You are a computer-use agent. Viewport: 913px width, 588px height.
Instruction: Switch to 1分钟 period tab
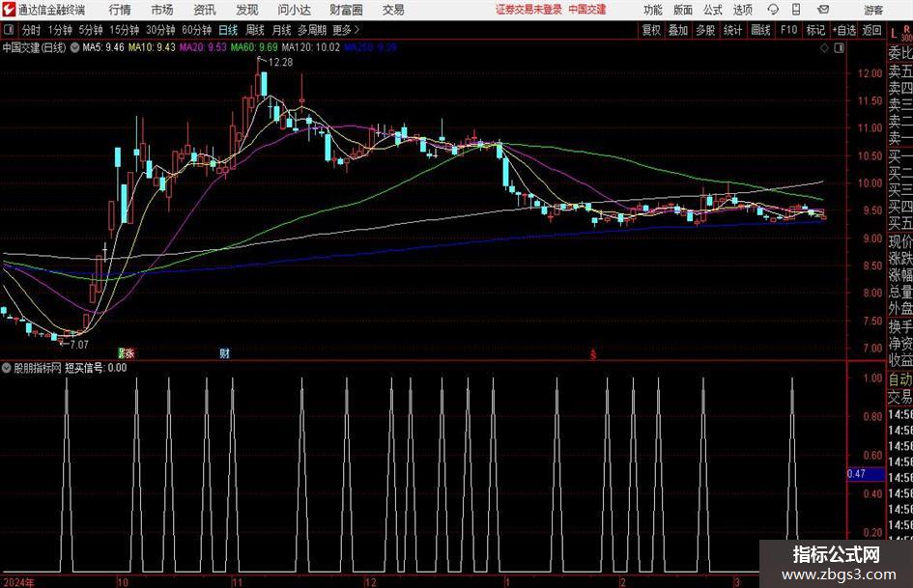[x=60, y=30]
